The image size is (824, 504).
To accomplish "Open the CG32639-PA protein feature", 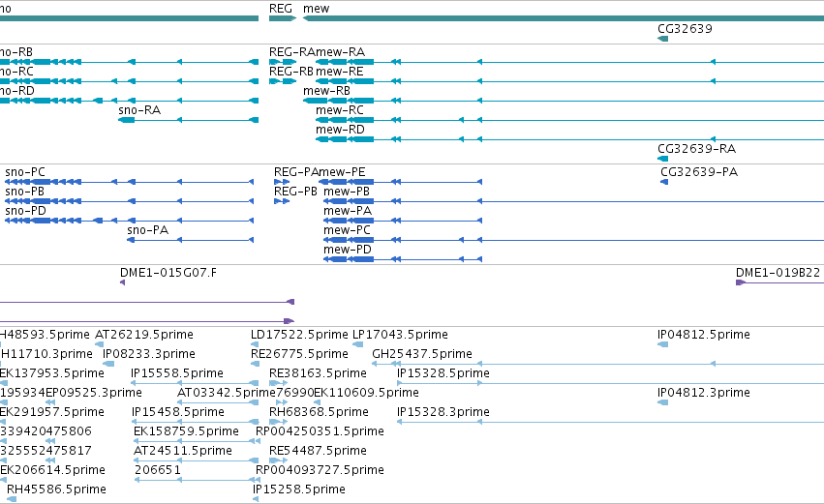I will [699, 172].
